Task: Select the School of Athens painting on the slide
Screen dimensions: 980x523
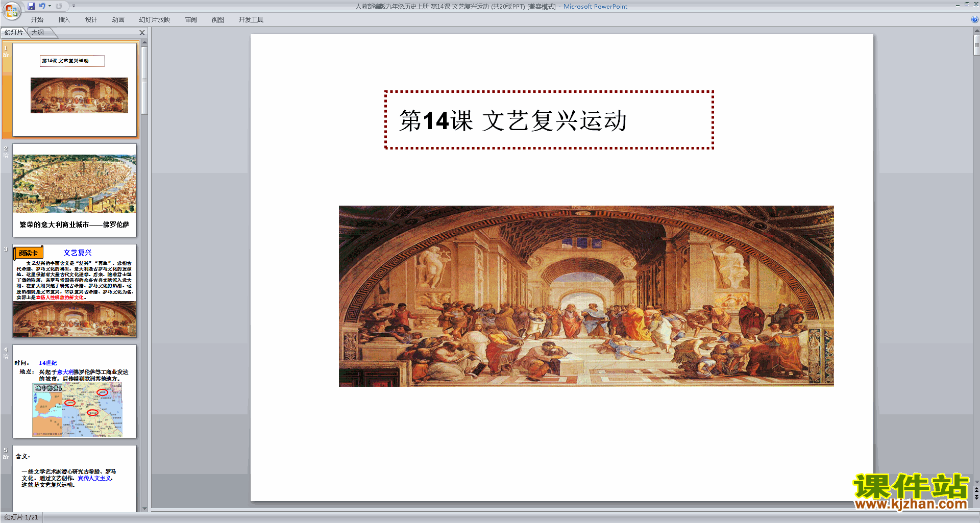Action: 586,296
